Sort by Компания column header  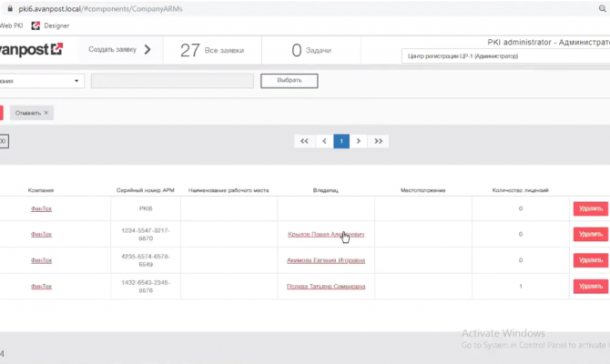coord(41,190)
